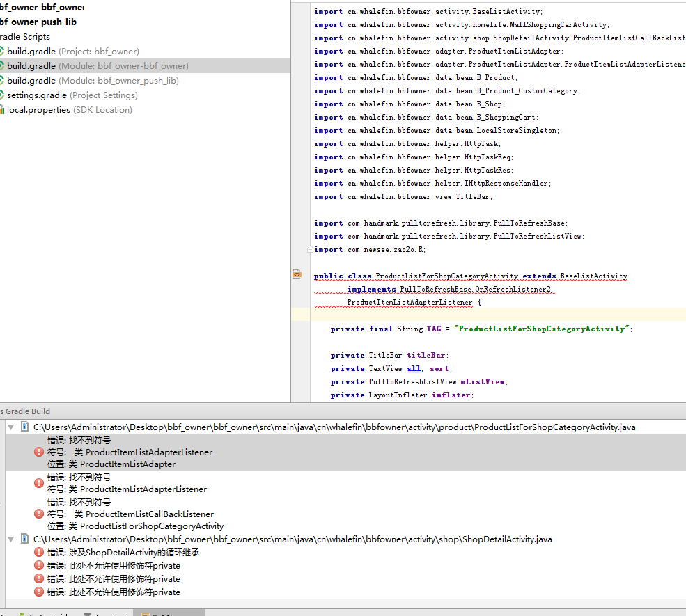Screen dimensions: 686x616
Task: Click the HttpTaskReq import line
Action: tap(414, 157)
